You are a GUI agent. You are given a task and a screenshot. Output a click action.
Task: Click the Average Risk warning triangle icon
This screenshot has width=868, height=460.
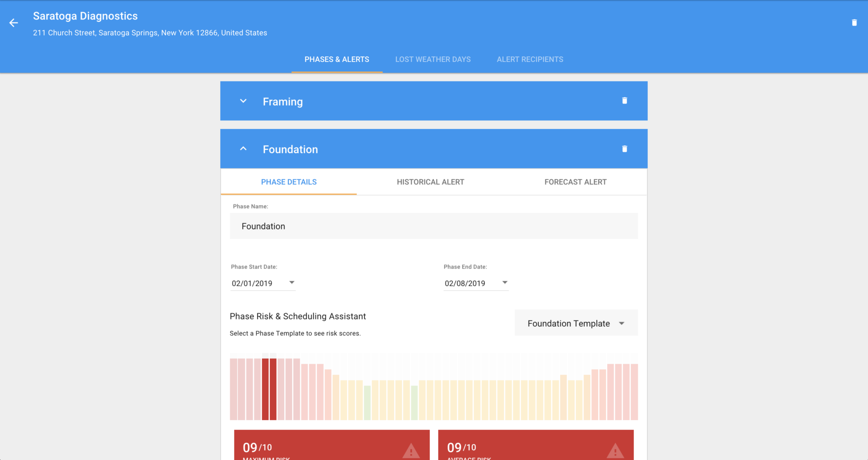point(615,451)
